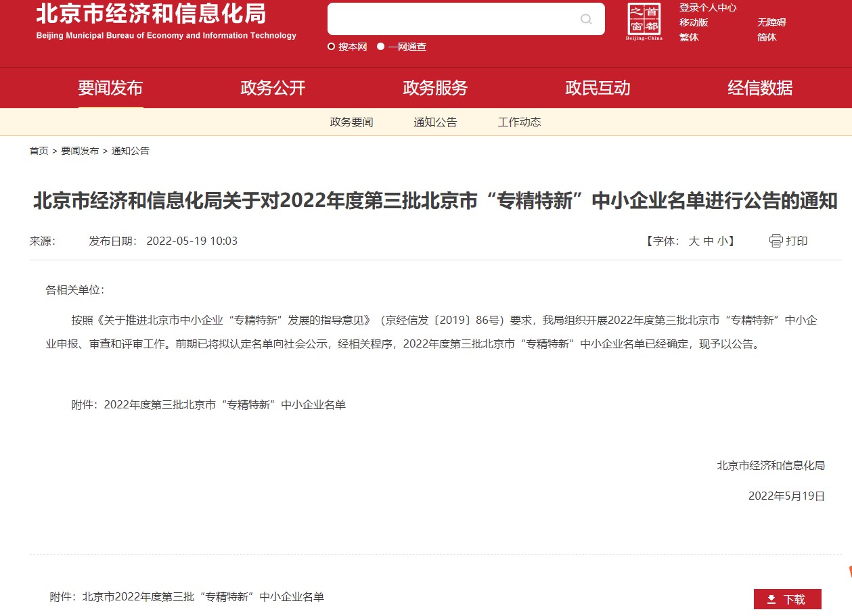
Task: Click the red 下载 download button
Action: (x=788, y=599)
